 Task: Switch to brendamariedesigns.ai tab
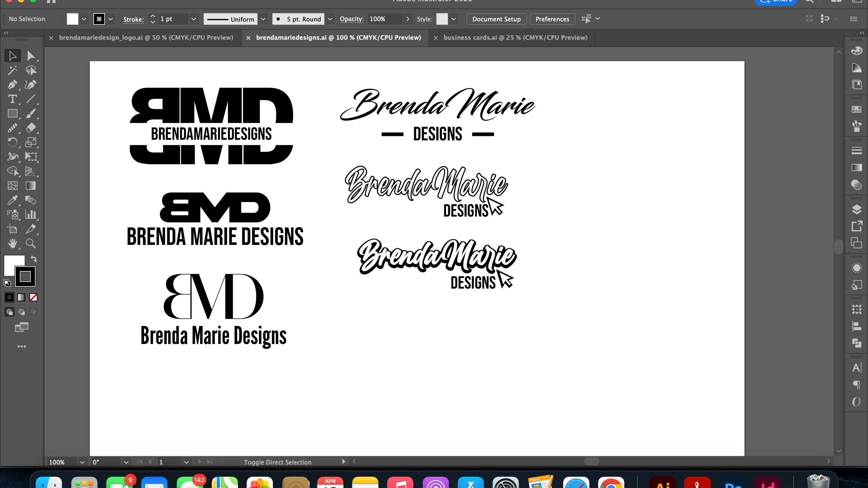tap(338, 38)
